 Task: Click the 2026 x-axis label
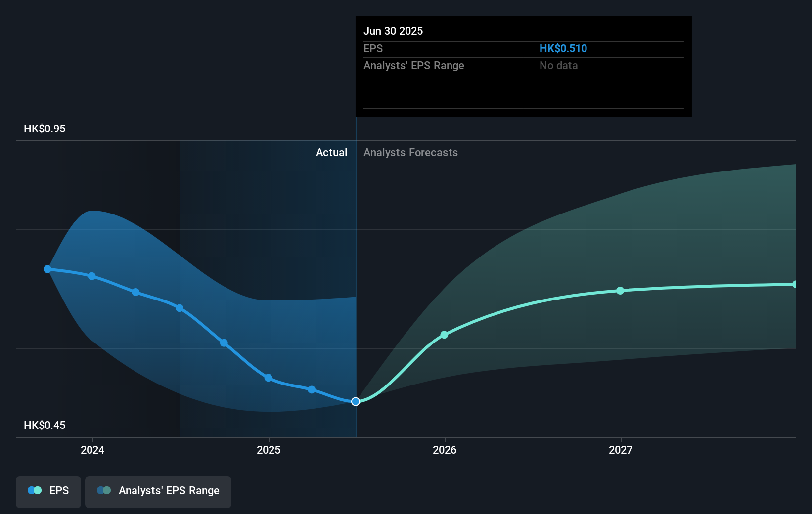(445, 450)
